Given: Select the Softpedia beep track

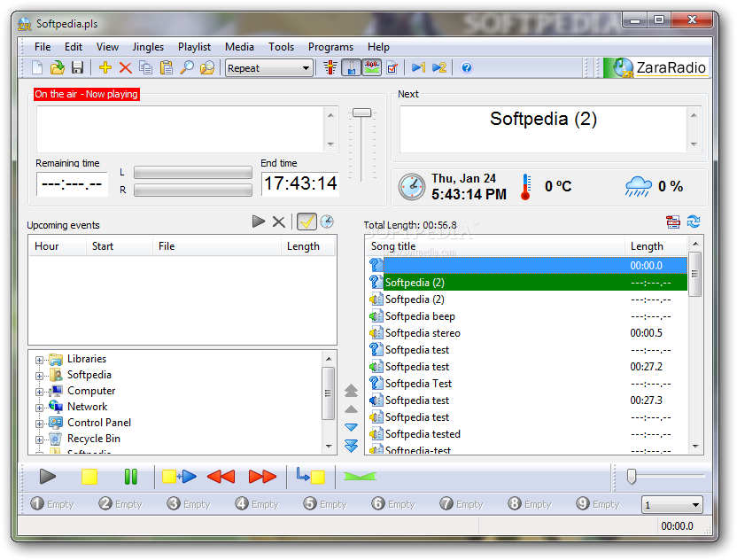Looking at the screenshot, I should [x=526, y=316].
